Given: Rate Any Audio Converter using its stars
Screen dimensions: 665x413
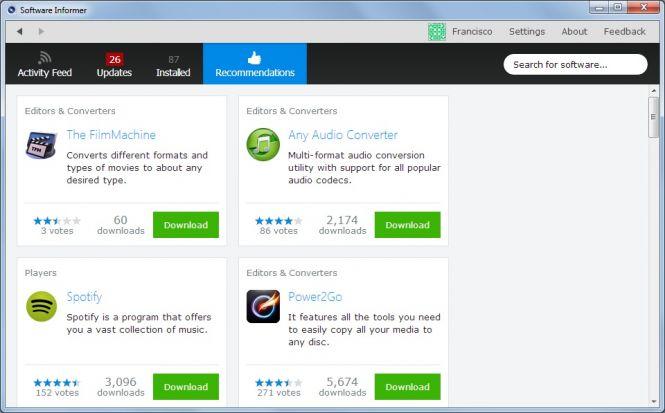Looking at the screenshot, I should (x=279, y=221).
